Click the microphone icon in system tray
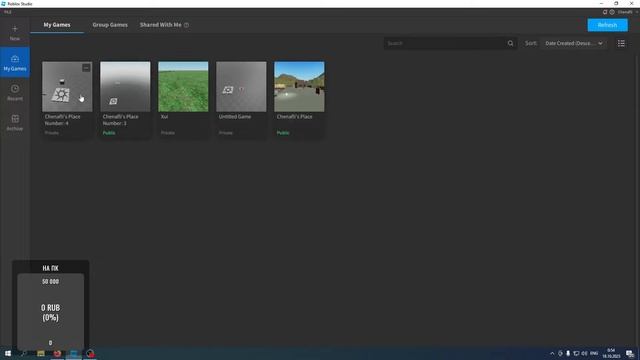640x360 pixels. point(568,353)
